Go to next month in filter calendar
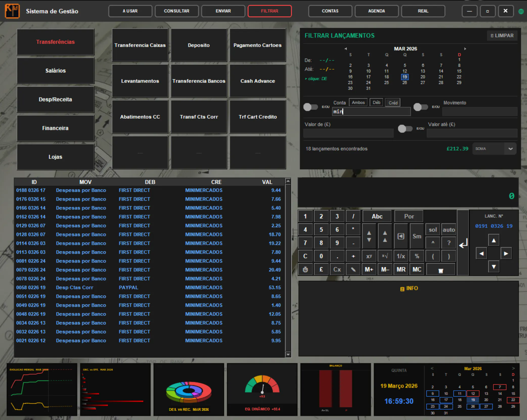Image resolution: width=527 pixels, height=420 pixels. (465, 48)
